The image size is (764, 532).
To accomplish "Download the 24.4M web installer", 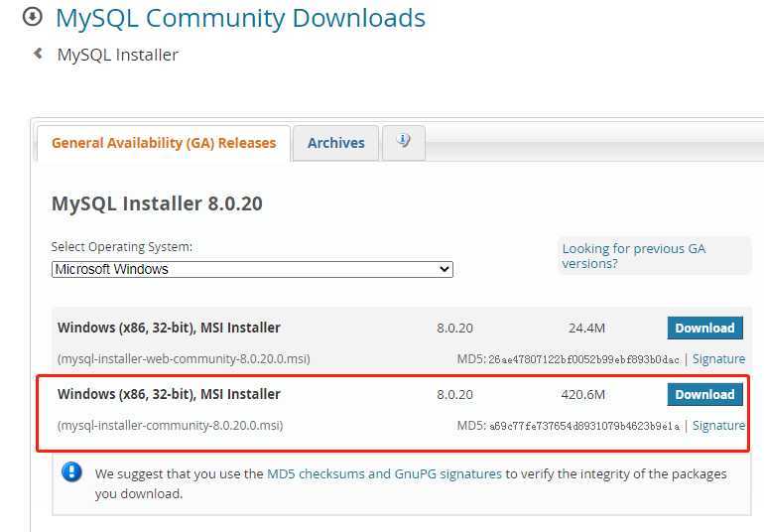I will click(705, 328).
